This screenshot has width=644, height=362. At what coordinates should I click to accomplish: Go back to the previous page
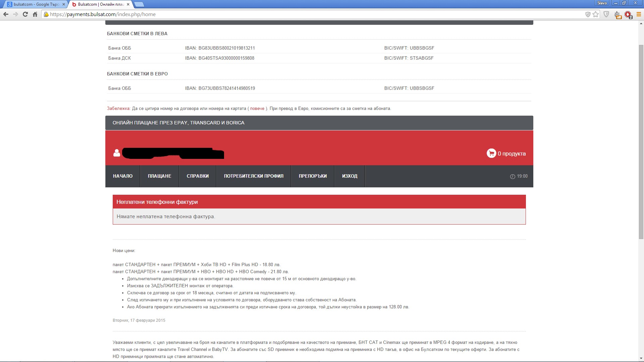6,14
